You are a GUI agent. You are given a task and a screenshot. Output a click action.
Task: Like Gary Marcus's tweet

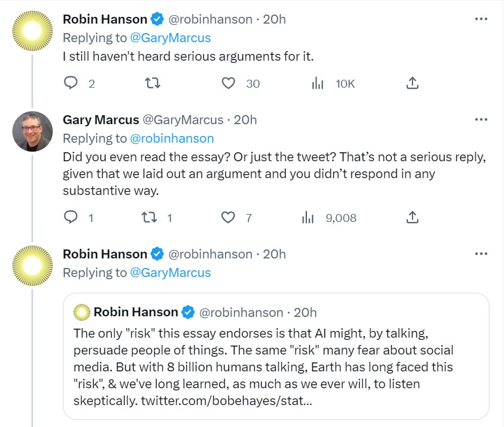click(x=228, y=217)
